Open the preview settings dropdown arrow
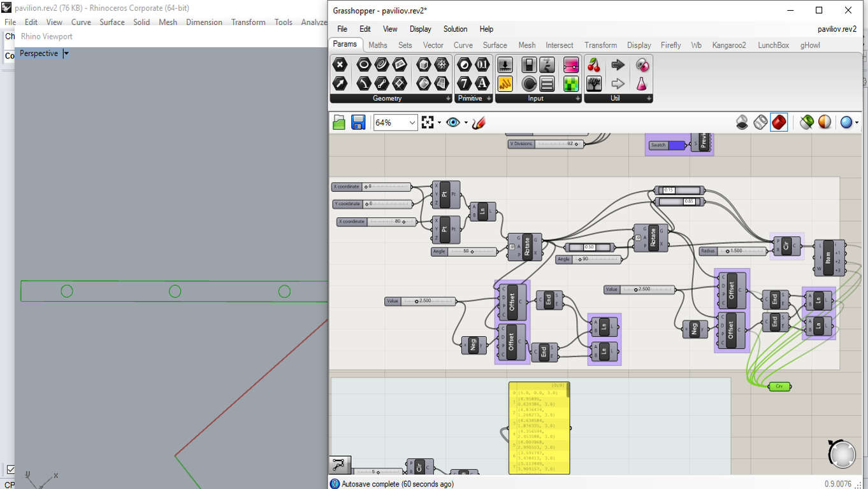 coord(857,122)
